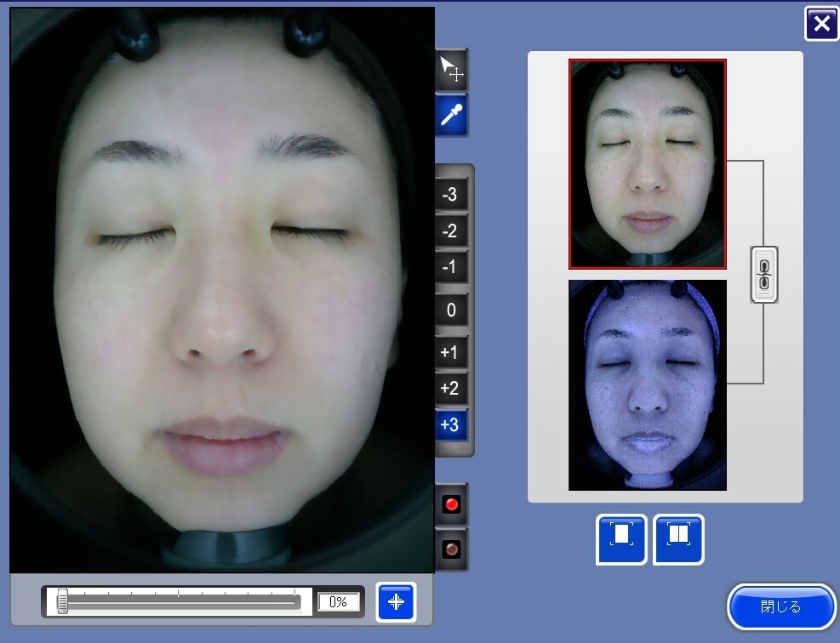Click the dark red dot button

click(x=451, y=549)
